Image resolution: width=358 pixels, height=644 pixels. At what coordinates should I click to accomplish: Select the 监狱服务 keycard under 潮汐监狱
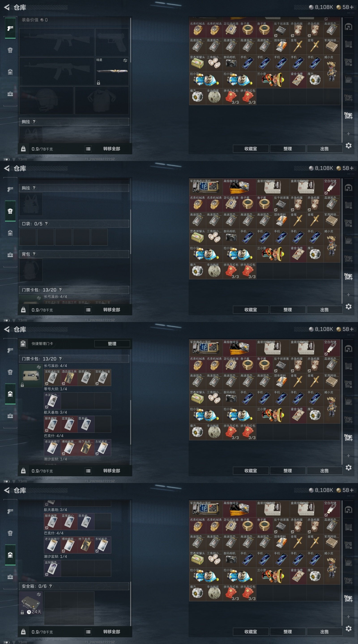[x=52, y=568]
